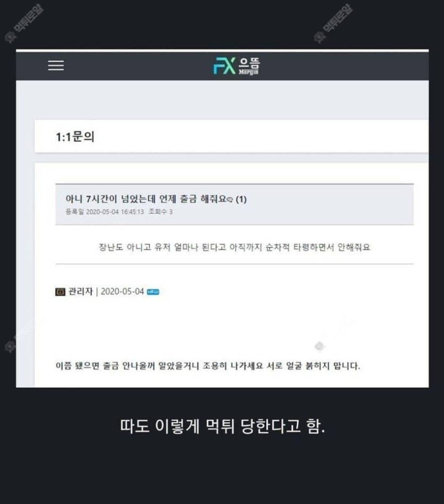
Task: Open the hamburger menu in header
Action: [x=56, y=65]
